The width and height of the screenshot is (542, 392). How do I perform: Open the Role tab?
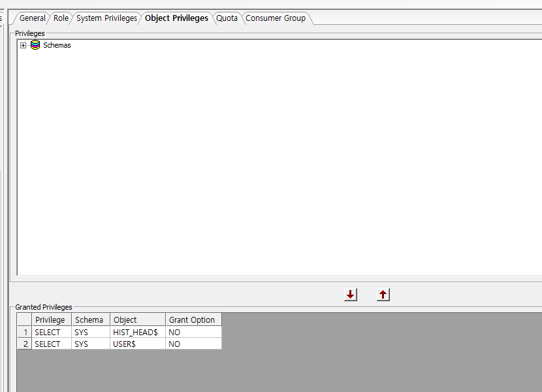tap(61, 18)
